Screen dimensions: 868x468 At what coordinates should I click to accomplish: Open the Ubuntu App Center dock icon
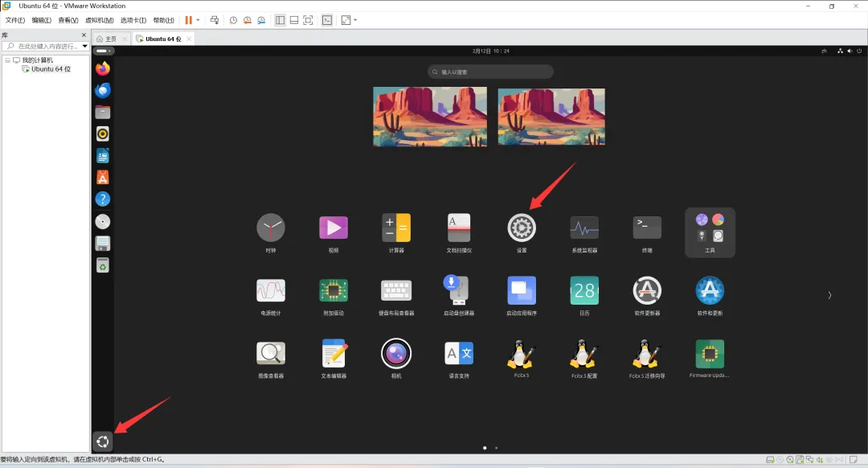pos(102,177)
